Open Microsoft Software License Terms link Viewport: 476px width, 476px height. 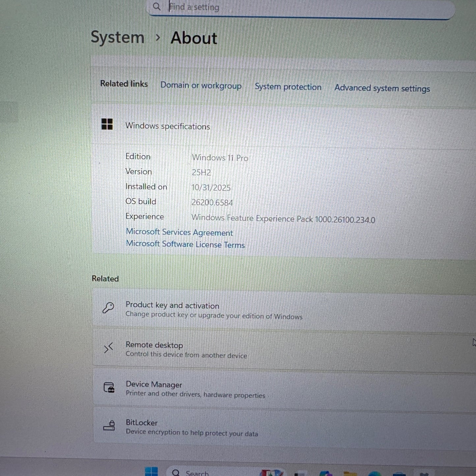pos(185,244)
